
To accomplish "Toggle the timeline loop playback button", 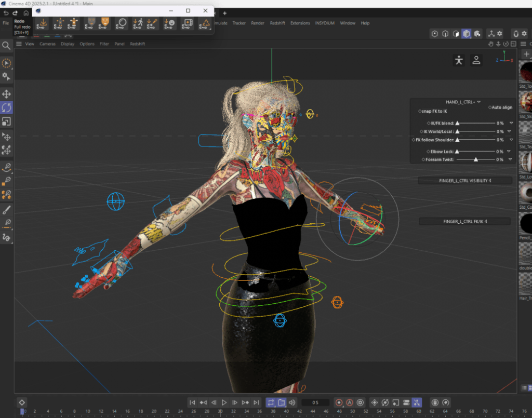I will (271, 402).
